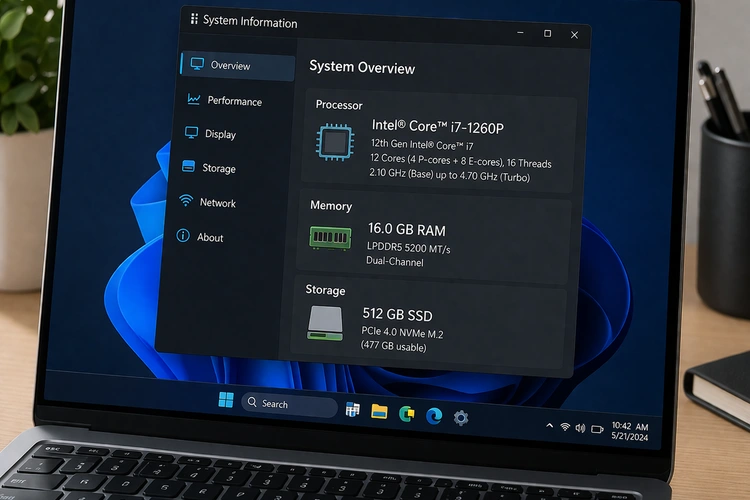This screenshot has width=750, height=500.
Task: Open File Explorer from the taskbar
Action: (379, 411)
